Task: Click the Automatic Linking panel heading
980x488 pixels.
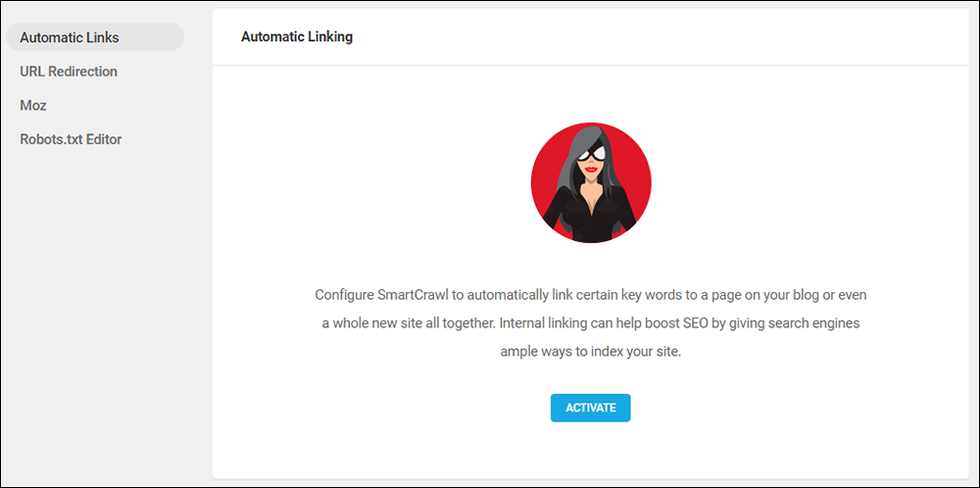Action: point(297,37)
